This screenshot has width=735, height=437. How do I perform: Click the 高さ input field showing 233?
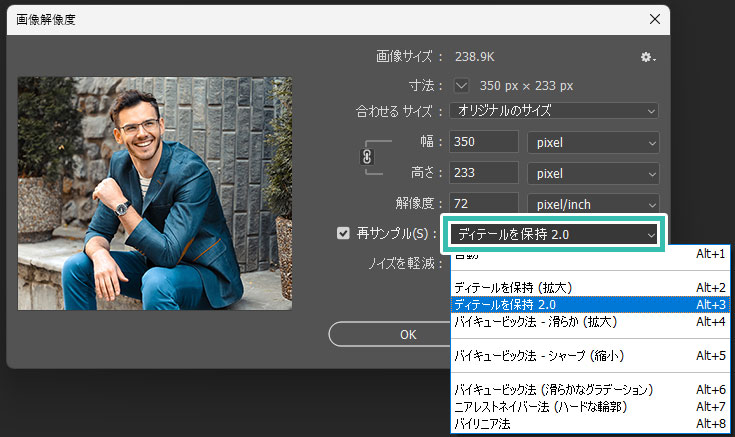484,173
